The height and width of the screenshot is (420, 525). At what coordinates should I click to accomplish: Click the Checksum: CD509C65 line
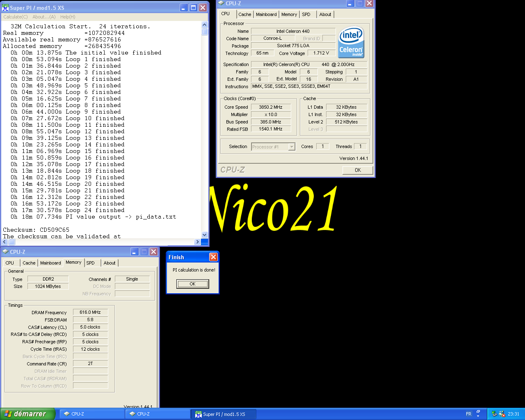[x=36, y=230]
